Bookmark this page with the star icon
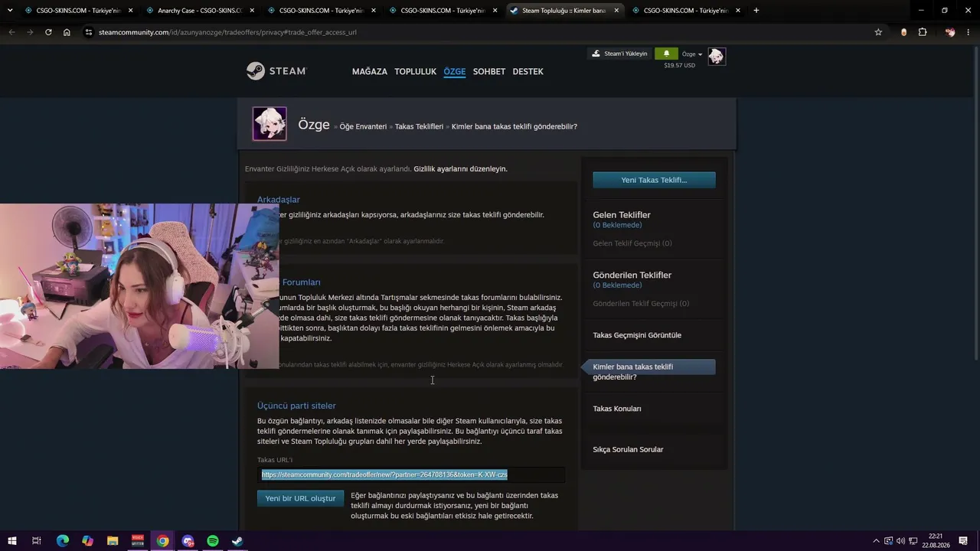The height and width of the screenshot is (551, 980). coord(878,32)
